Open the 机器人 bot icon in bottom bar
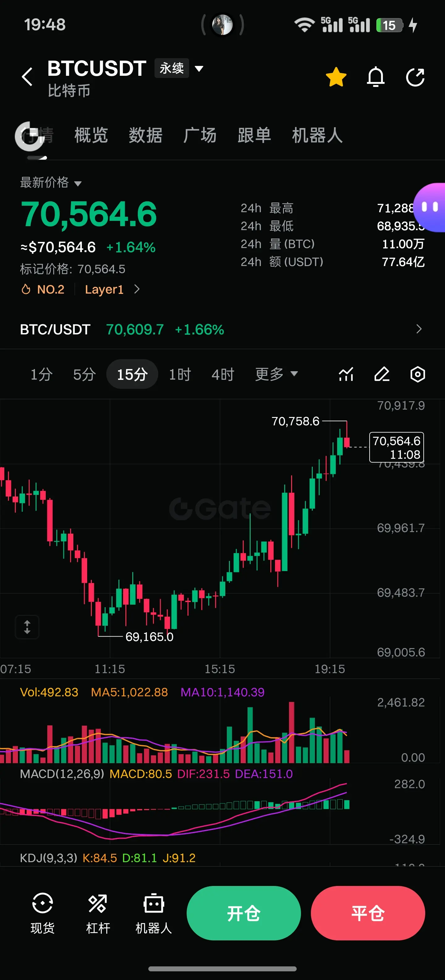The image size is (445, 980). coord(154,913)
